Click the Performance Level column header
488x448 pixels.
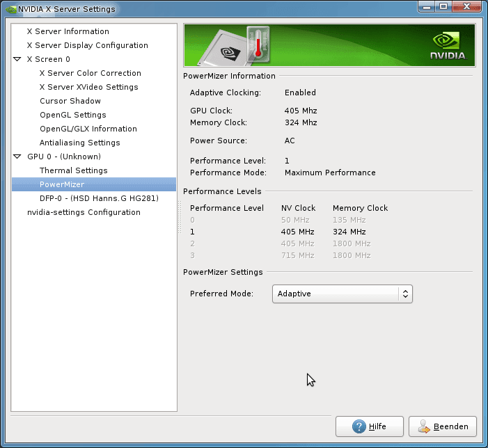coord(227,208)
